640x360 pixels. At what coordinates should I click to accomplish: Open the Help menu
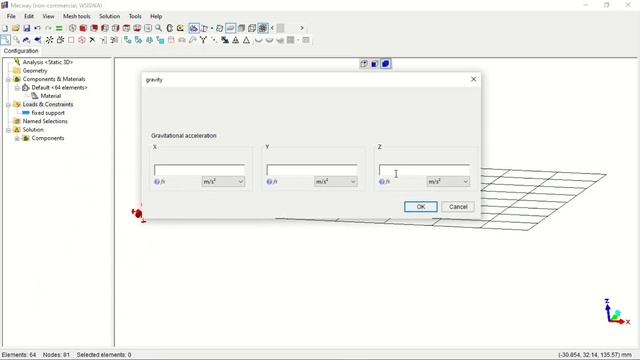[x=156, y=16]
